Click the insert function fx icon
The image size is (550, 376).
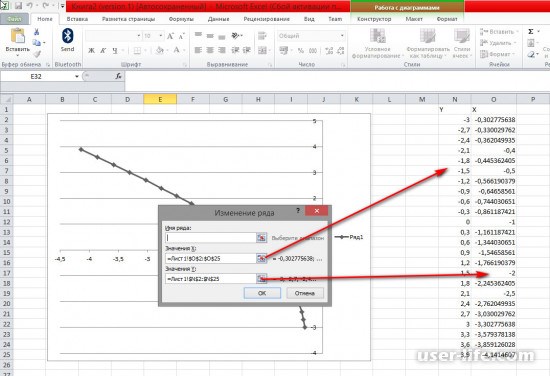tap(119, 76)
